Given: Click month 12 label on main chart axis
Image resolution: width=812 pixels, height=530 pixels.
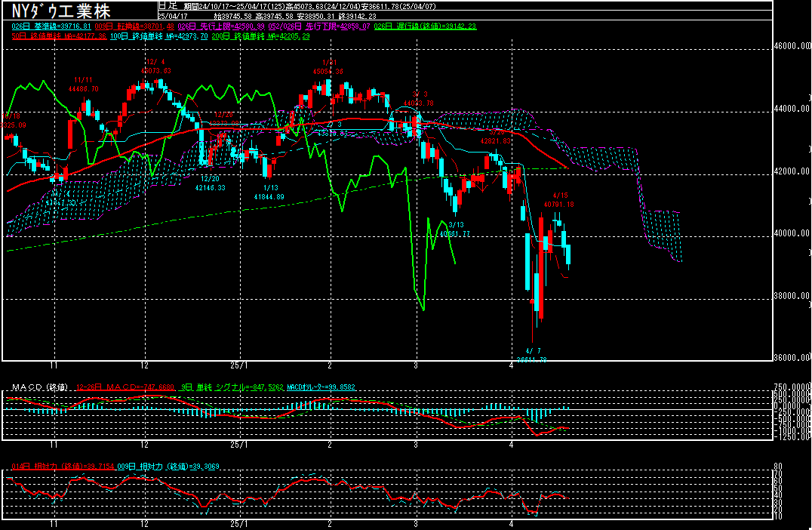Looking at the screenshot, I should click(x=144, y=365).
